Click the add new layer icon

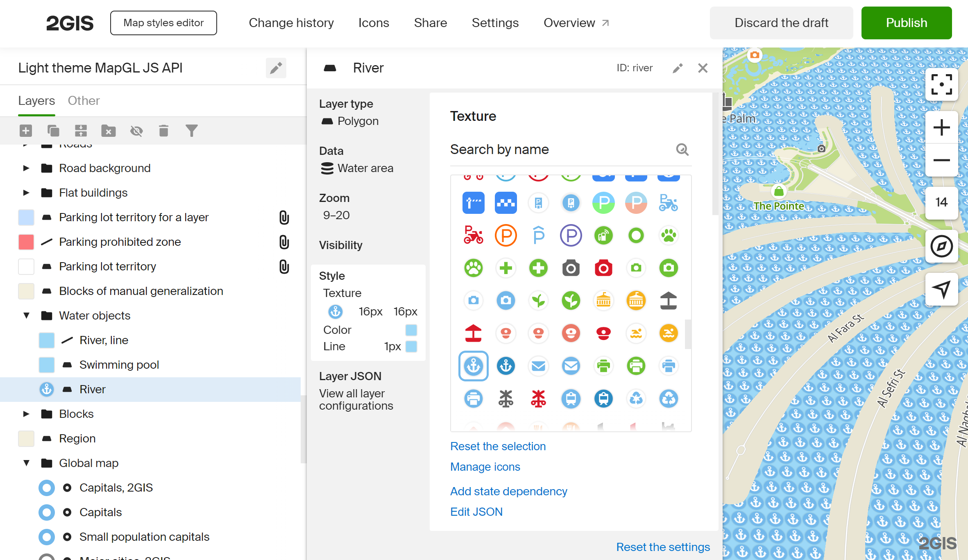click(x=25, y=131)
